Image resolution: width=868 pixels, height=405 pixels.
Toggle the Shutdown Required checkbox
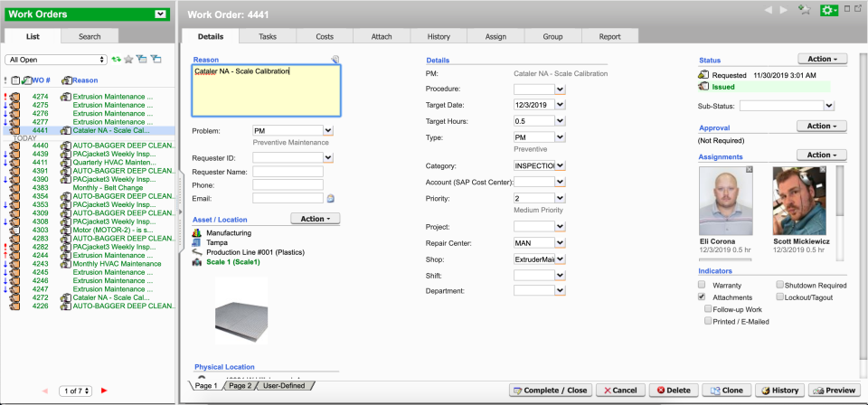click(x=780, y=285)
